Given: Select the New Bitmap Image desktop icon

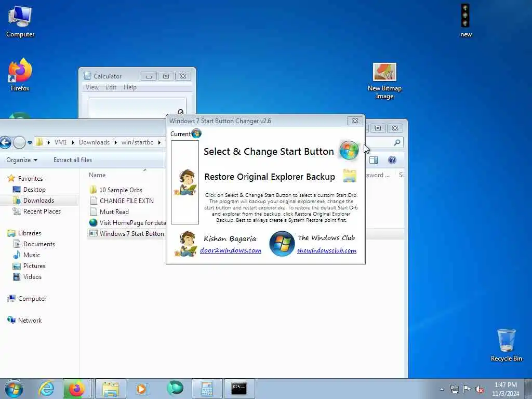Looking at the screenshot, I should coord(384,81).
